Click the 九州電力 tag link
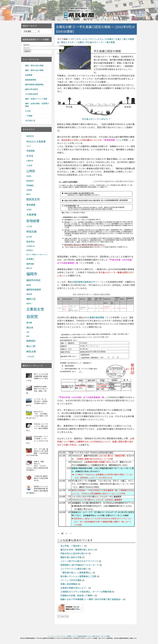The image size is (158, 644). pyautogui.click(x=109, y=39)
